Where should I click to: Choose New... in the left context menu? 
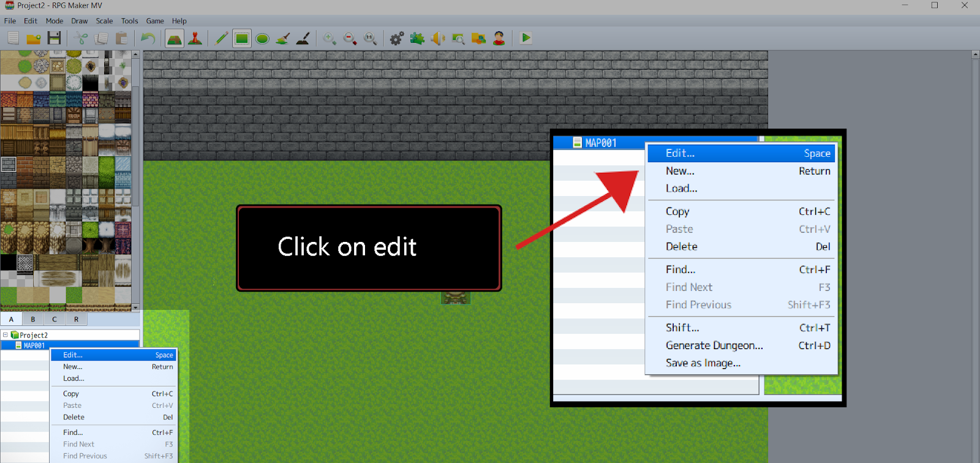pos(113,366)
